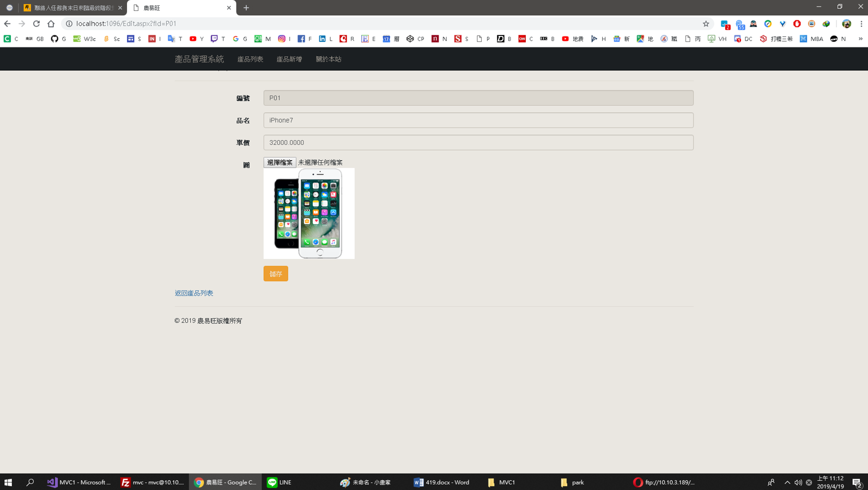Open 產品新增 in the navbar
Screen dimensions: 868x490
289,59
